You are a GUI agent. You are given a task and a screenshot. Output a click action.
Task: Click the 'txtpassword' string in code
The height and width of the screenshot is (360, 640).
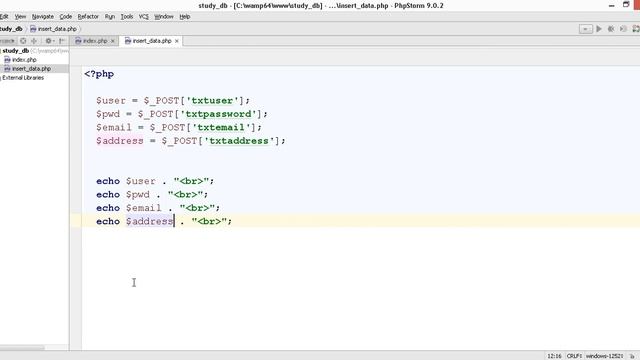[x=218, y=114]
